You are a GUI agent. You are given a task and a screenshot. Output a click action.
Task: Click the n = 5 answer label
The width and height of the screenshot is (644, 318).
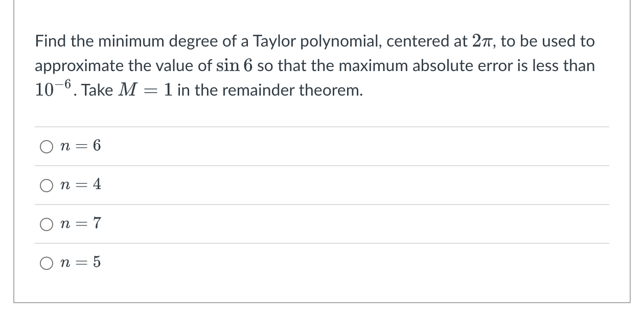[80, 262]
